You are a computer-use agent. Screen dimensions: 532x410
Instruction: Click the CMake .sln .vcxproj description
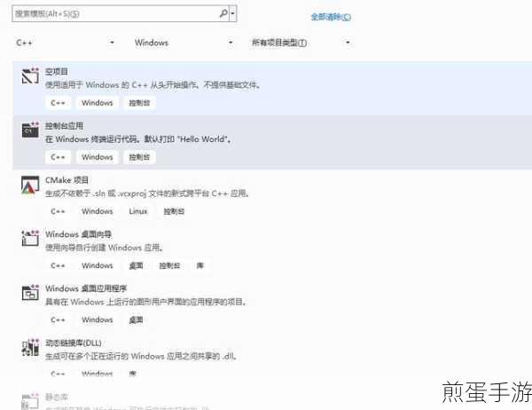[x=147, y=193]
